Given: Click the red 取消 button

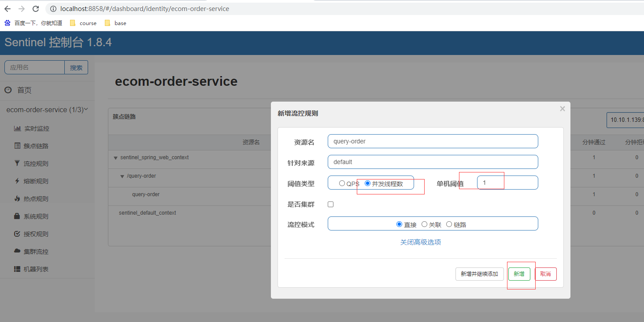Looking at the screenshot, I should pos(545,274).
